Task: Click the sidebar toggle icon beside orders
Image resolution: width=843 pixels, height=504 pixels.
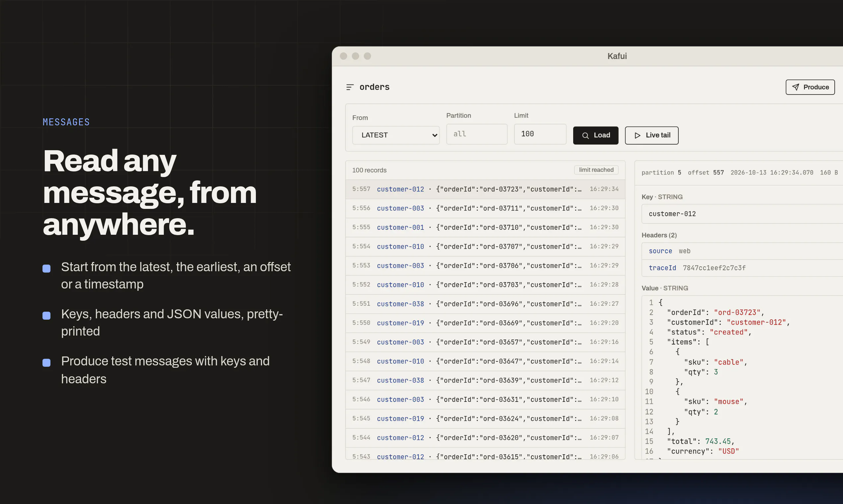Action: tap(350, 87)
